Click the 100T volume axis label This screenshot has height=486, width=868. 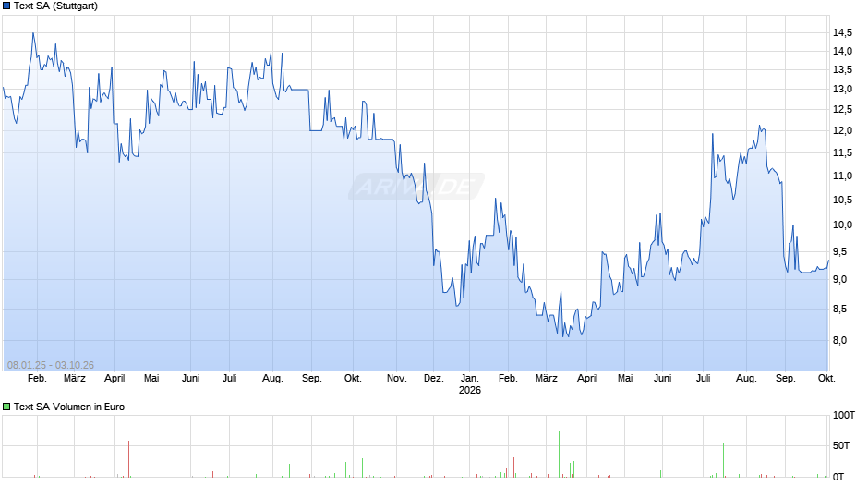tap(844, 415)
